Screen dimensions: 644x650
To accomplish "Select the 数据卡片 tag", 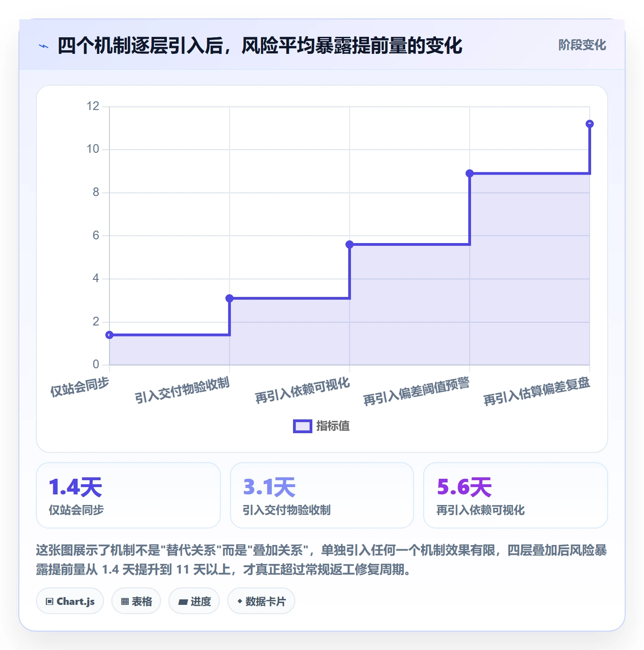I will click(x=261, y=601).
